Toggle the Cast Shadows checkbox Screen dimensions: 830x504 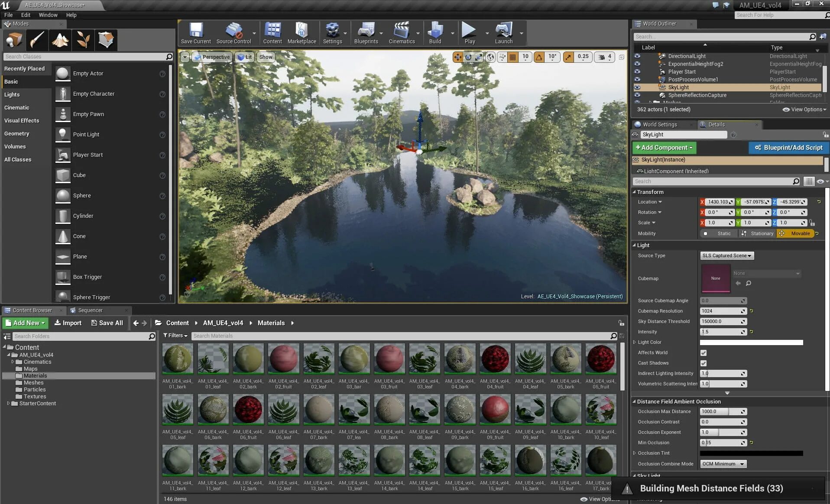tap(704, 363)
